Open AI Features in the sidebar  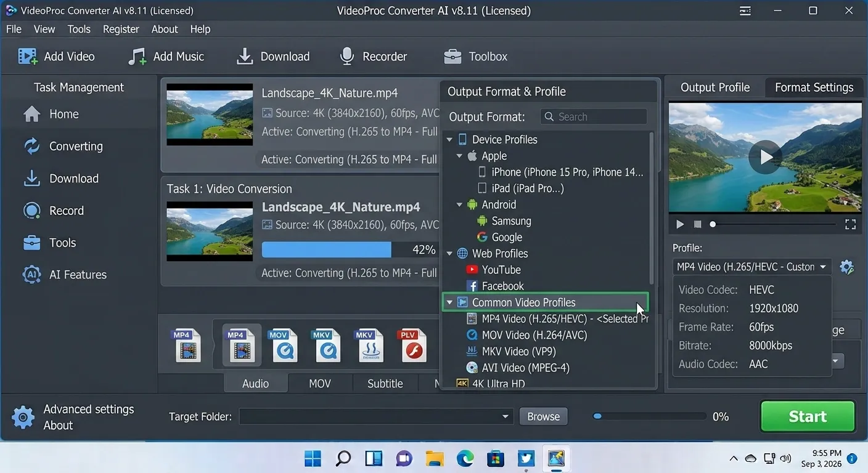pos(64,274)
